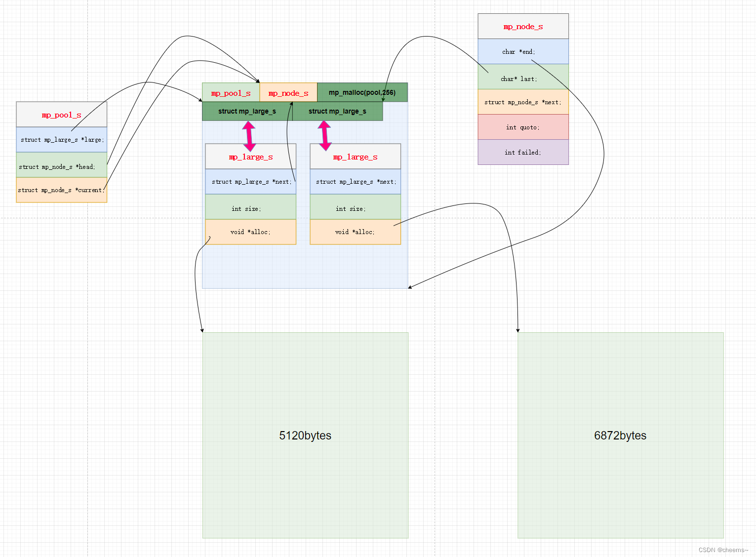Click the left mp_large_s table header
Viewport: 756px width, 557px height.
(x=251, y=157)
